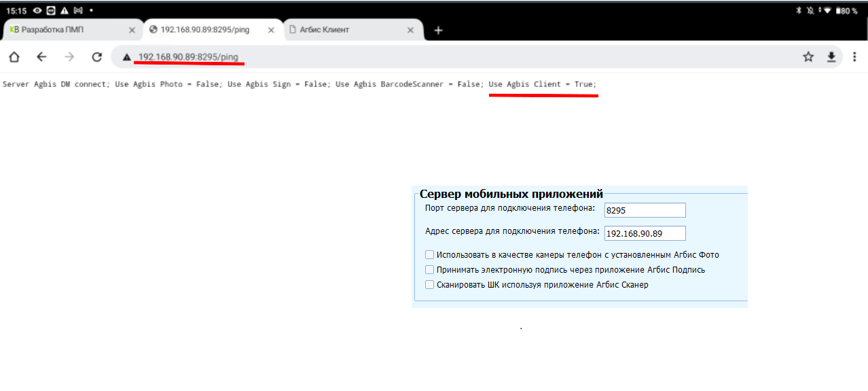The width and height of the screenshot is (868, 391).
Task: Open the not-secure warning icon
Action: (x=126, y=57)
